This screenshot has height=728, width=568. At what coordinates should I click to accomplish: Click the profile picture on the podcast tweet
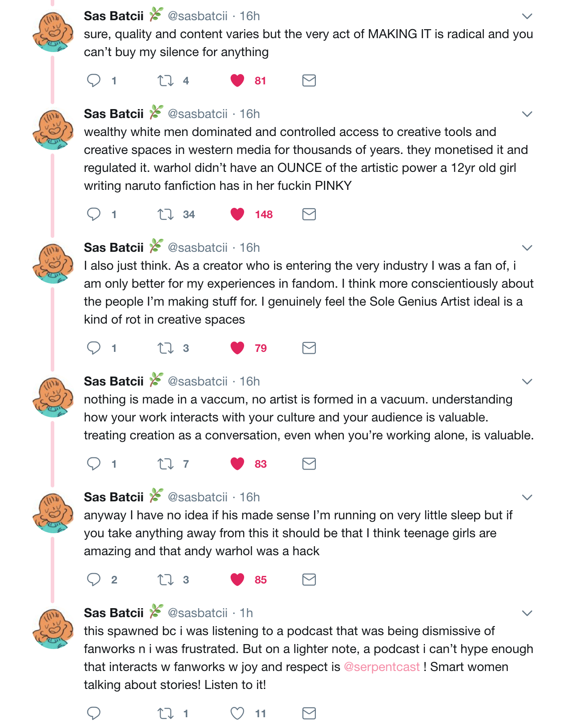tap(53, 629)
